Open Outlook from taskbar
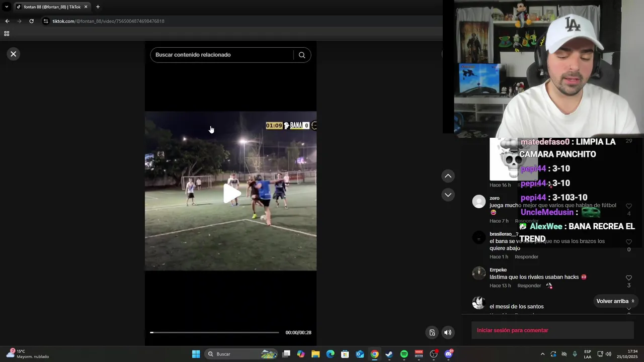 (360, 354)
